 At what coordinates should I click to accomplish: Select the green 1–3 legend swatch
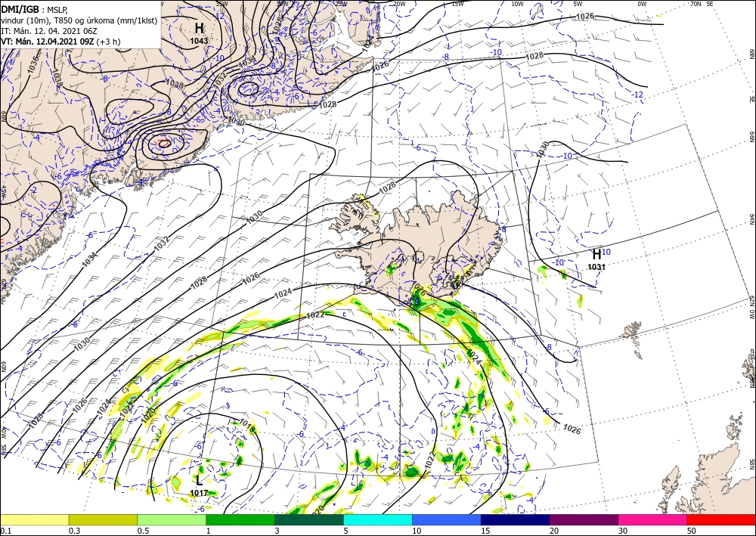[x=240, y=519]
